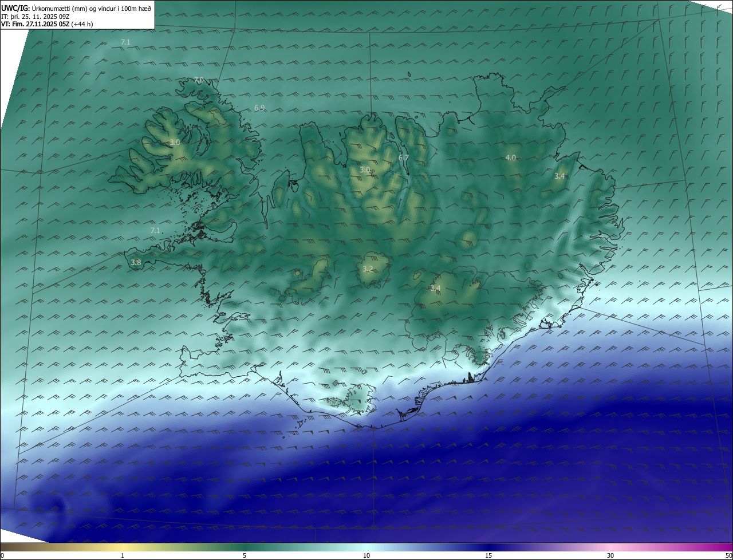The height and width of the screenshot is (560, 733).
Task: Click the initial time line "IT: þri. 25. 11. 2025 09Z"
Action: [36, 16]
